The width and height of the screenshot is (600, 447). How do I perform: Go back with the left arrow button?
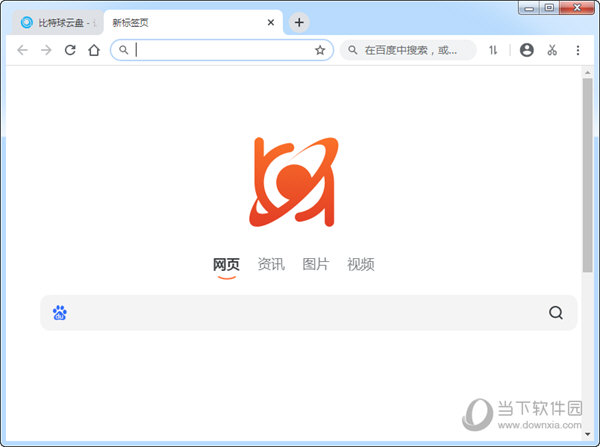click(x=23, y=50)
